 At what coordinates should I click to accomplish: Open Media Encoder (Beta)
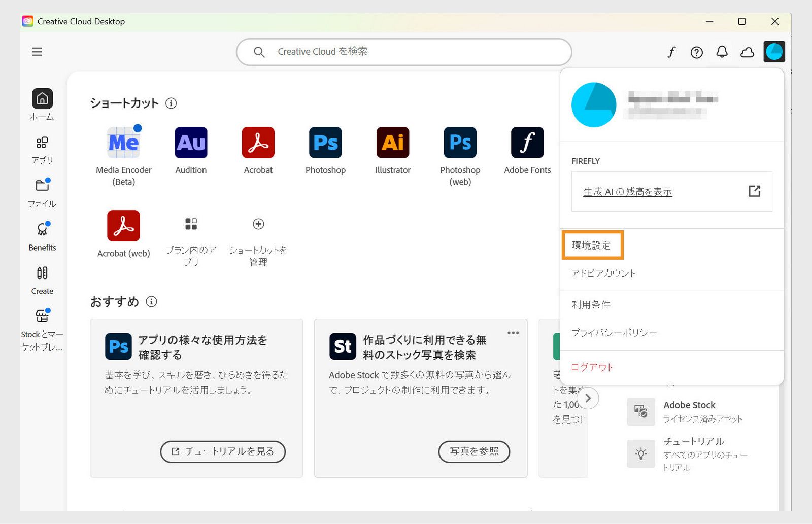(x=123, y=144)
